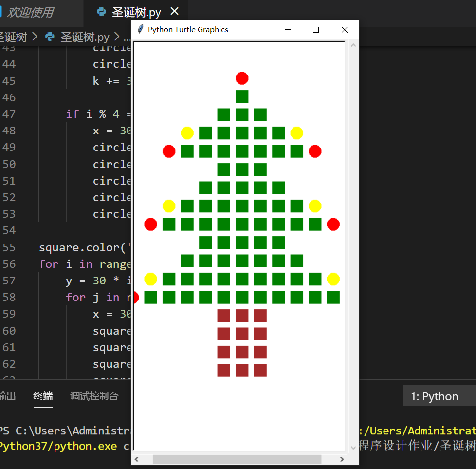
Task: Open the '1: Python' terminal selector dropdown
Action: coord(439,396)
